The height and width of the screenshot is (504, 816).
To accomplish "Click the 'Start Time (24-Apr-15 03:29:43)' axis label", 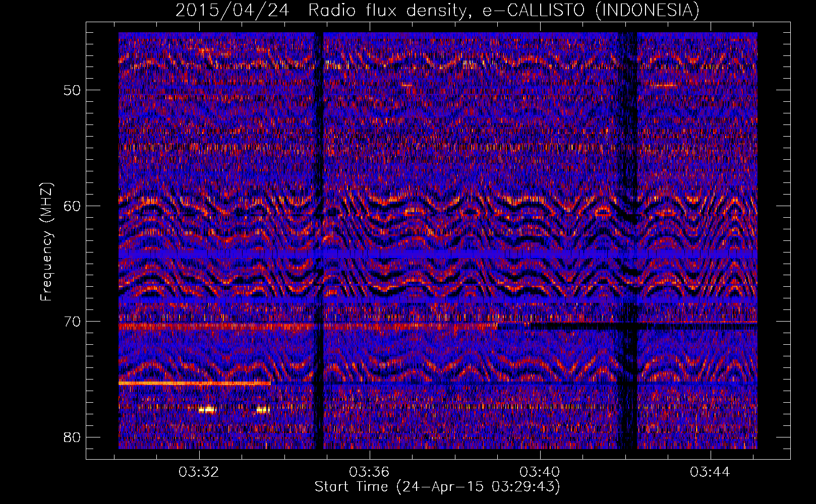I will coord(437,487).
